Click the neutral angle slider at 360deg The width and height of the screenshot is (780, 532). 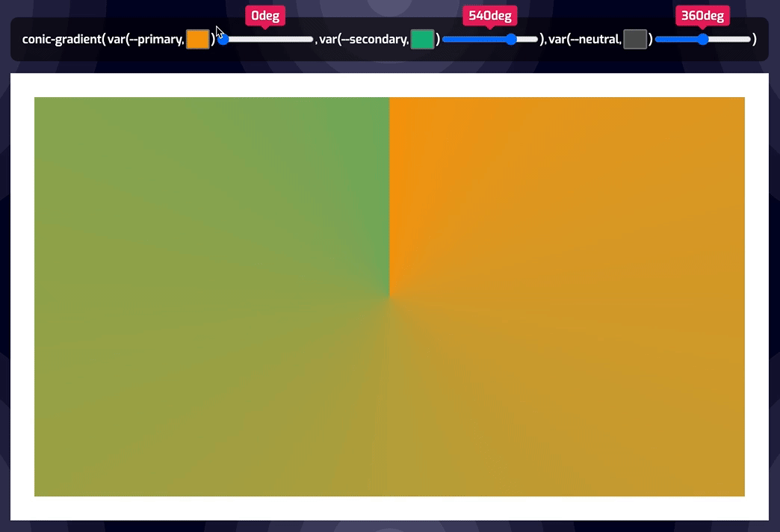703,40
